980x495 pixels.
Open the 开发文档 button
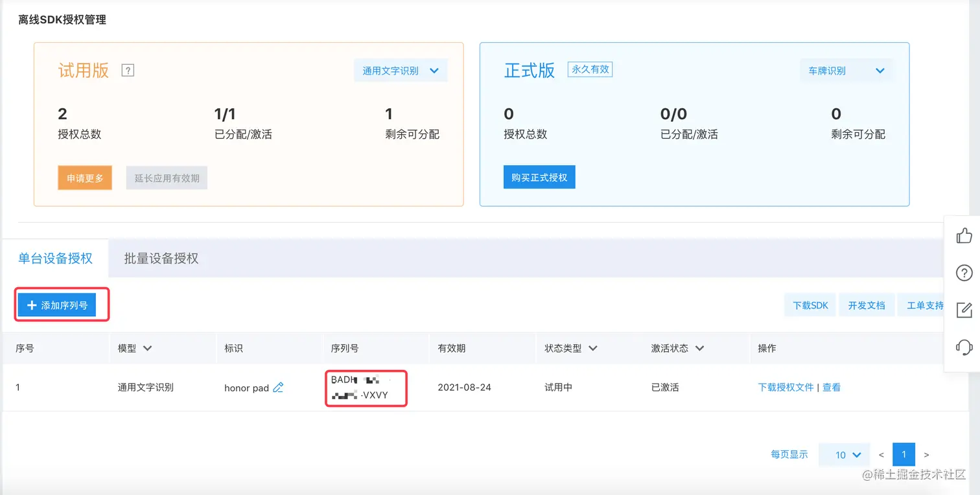click(867, 305)
